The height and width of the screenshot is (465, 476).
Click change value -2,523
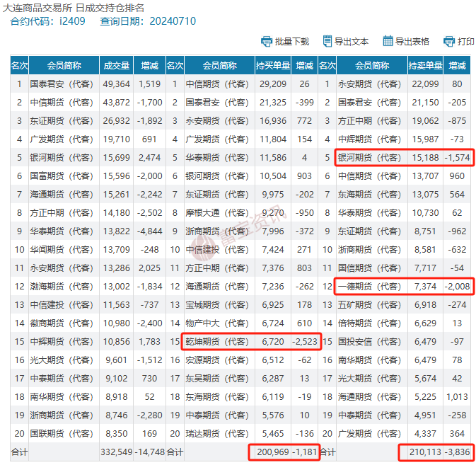point(304,342)
